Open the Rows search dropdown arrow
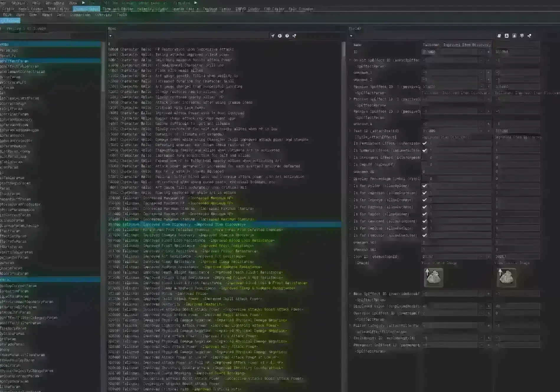 point(110,36)
